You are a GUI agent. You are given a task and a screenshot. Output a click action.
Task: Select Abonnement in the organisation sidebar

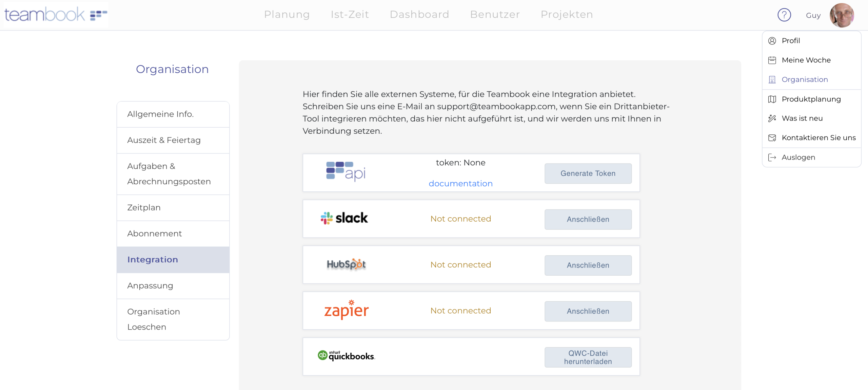click(x=155, y=234)
